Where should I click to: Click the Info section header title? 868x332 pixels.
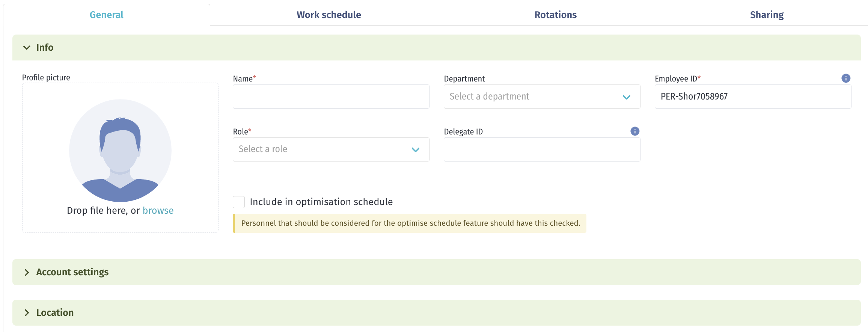[x=45, y=47]
